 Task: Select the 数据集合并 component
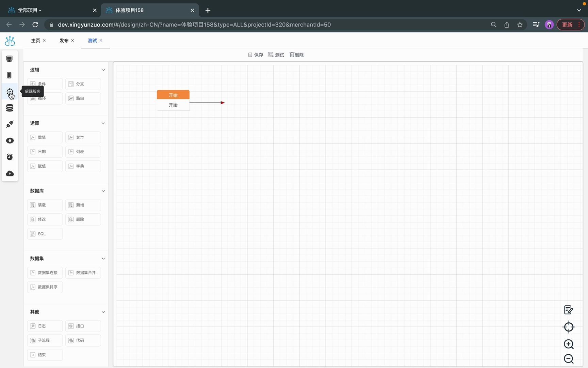tap(83, 273)
